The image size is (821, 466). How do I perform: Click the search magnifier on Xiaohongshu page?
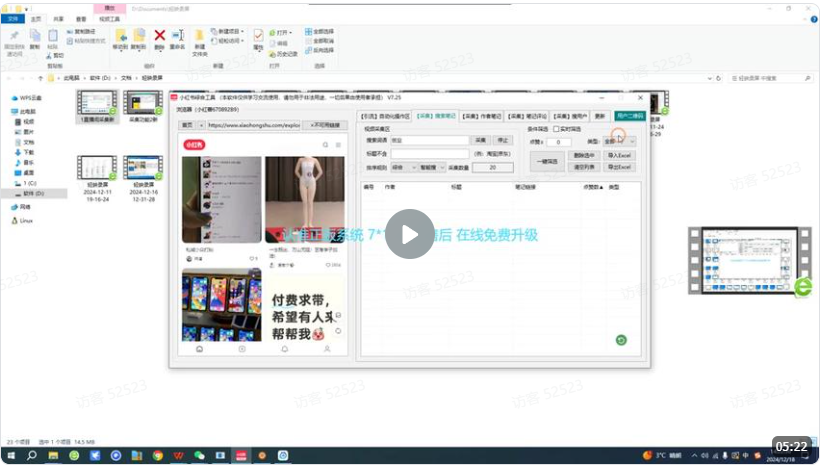click(324, 145)
